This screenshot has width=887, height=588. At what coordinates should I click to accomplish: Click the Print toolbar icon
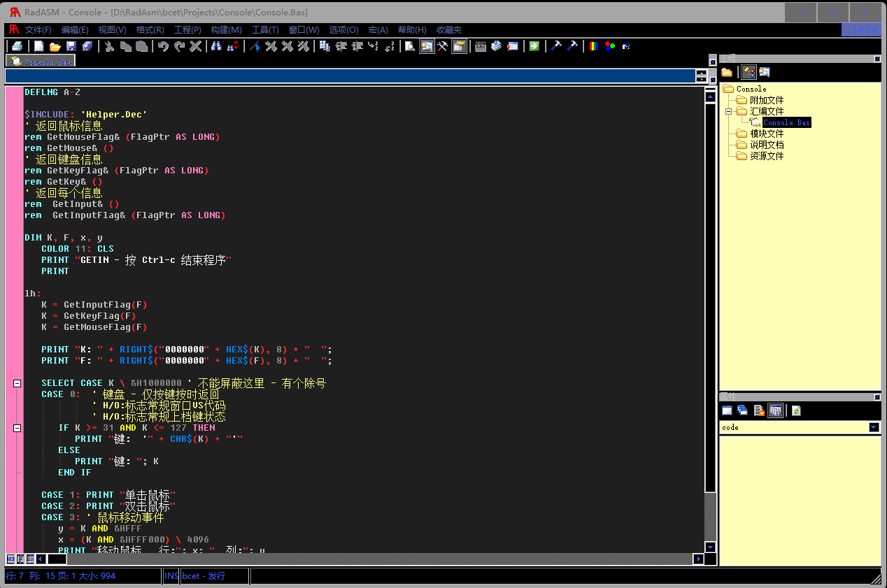(17, 46)
